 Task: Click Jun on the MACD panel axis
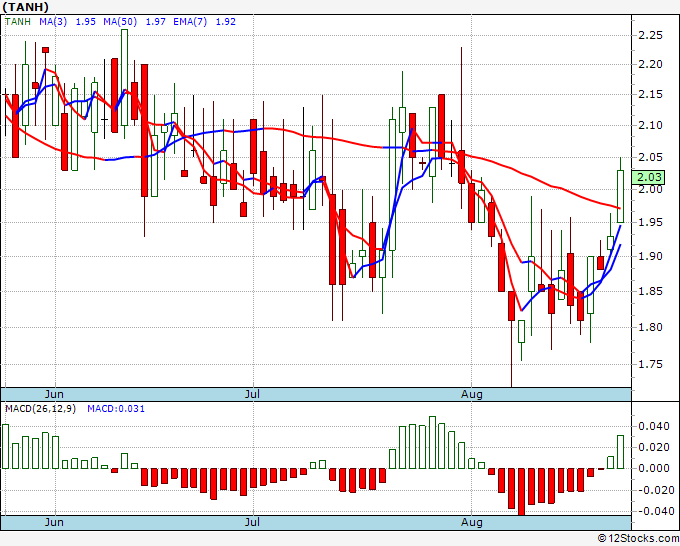point(54,522)
